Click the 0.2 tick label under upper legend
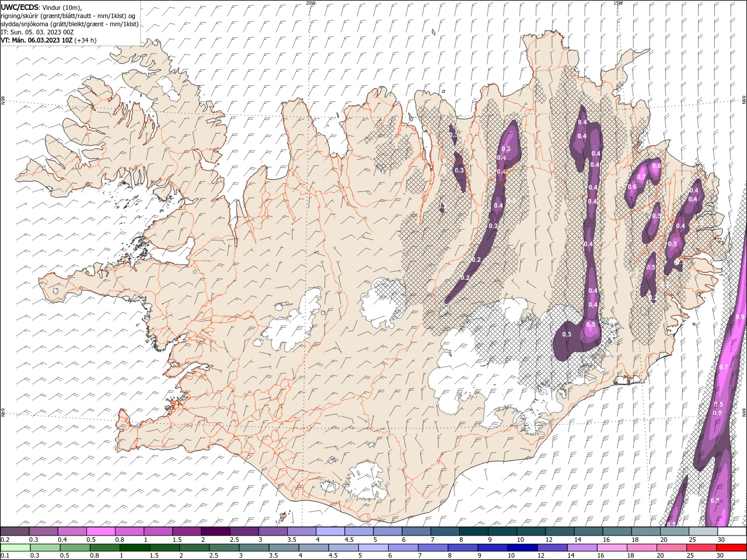This screenshot has height=560, width=747. (x=4, y=540)
